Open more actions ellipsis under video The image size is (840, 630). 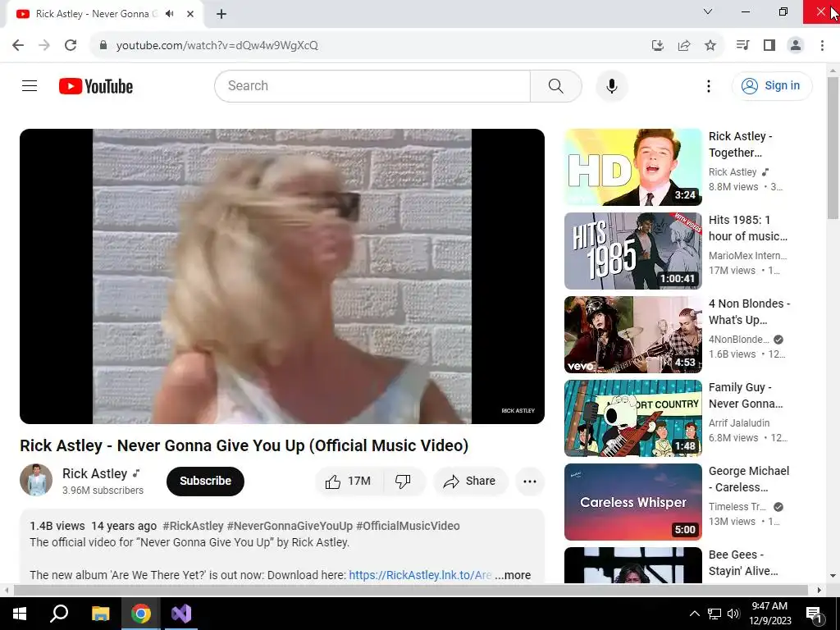[x=530, y=481]
